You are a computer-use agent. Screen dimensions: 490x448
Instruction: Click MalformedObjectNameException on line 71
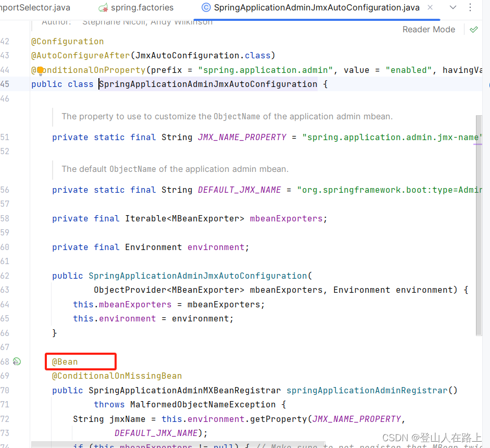point(203,405)
